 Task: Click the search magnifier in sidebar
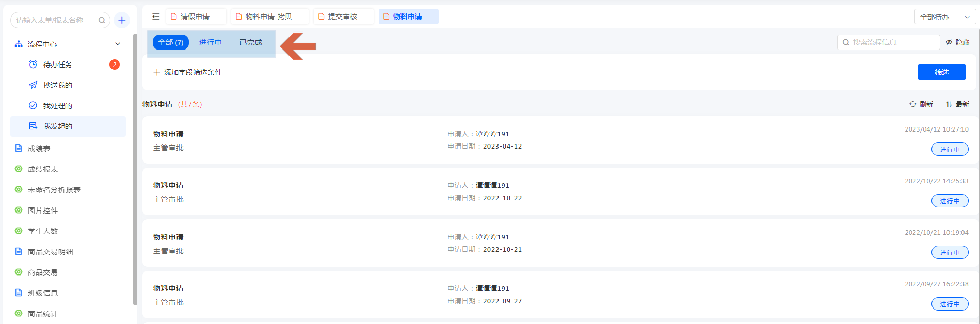click(x=102, y=20)
